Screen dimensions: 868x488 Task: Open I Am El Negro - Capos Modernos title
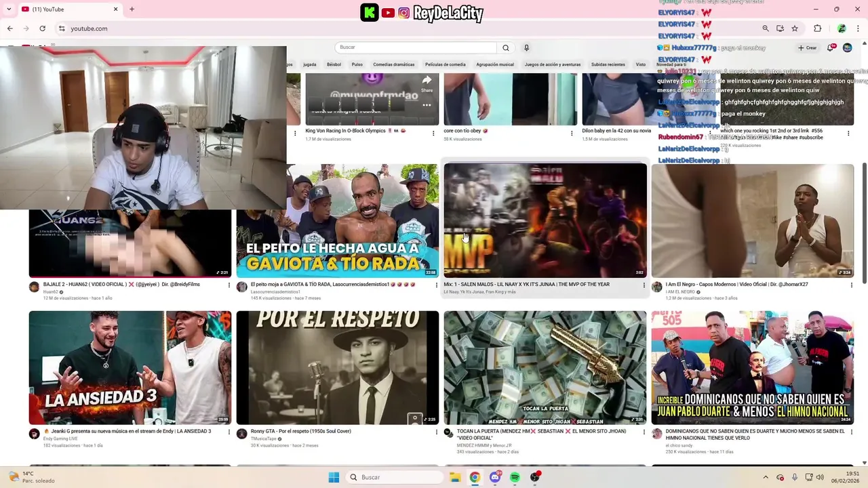(736, 285)
